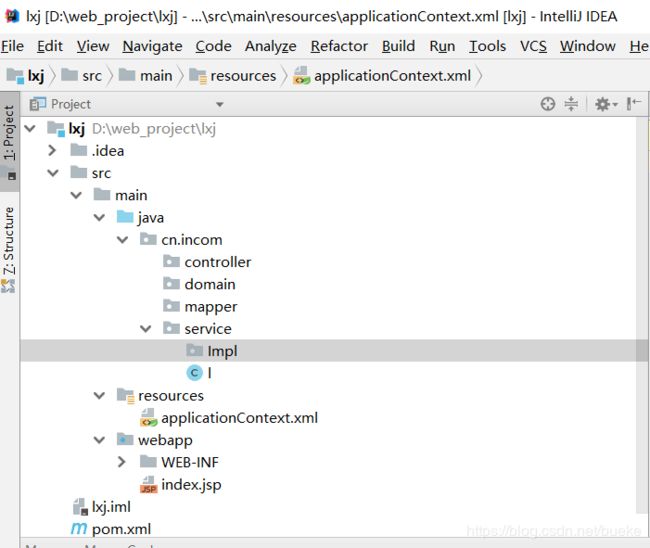Click the src breadcrumb in navigation bar
Screen dimensions: 650x548
pyautogui.click(x=81, y=75)
